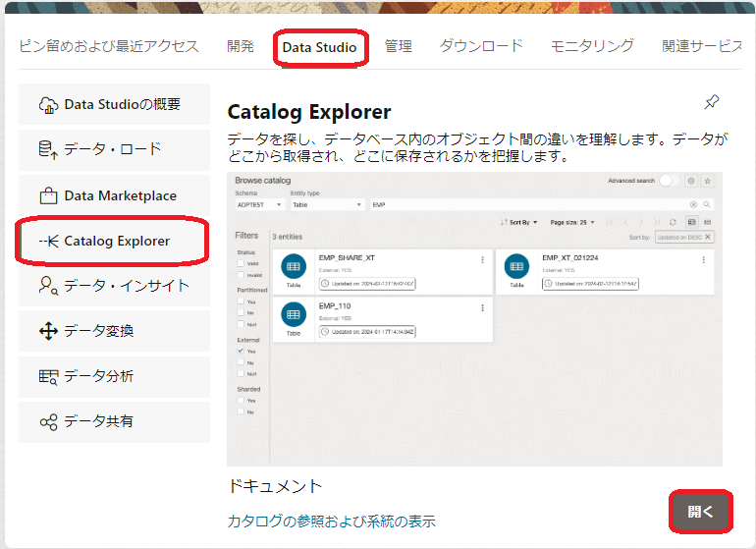This screenshot has height=549, width=756.
Task: Open the Sort By dropdown
Action: coord(520,223)
